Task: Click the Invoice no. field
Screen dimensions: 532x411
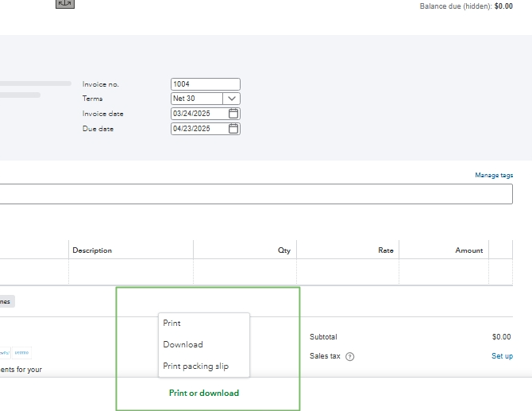Action: (x=205, y=84)
